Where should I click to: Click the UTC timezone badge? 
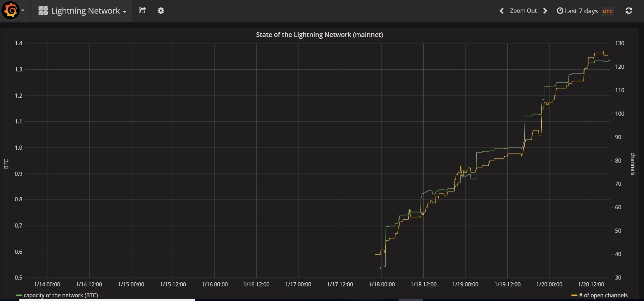[x=608, y=11]
